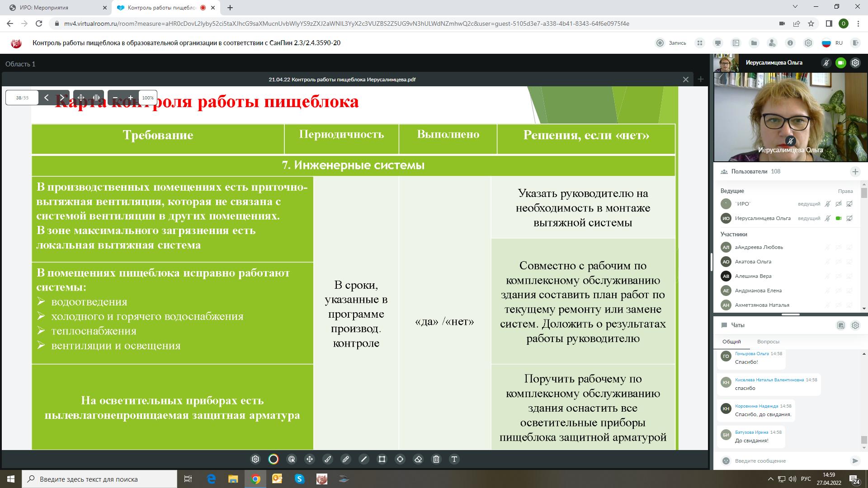Toggle screen share for Иерусалимцева Ольга row
This screenshot has width=868, height=488.
pyautogui.click(x=849, y=218)
